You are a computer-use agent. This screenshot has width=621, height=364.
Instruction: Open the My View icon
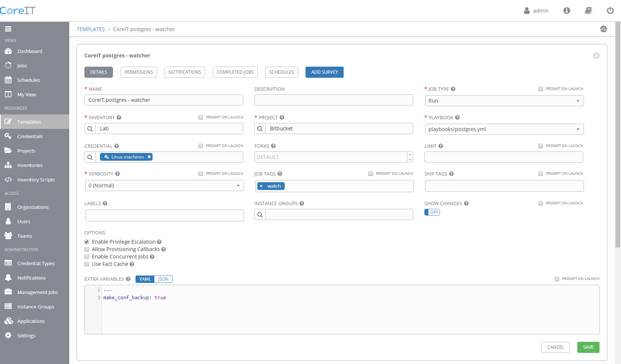(8, 94)
